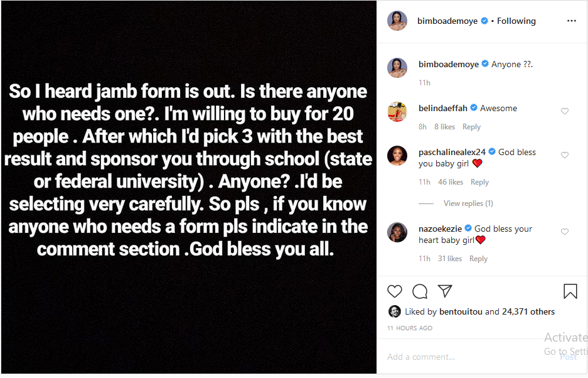Image resolution: width=588 pixels, height=378 pixels.
Task: Reply to belindaeffah's comment
Action: click(471, 127)
